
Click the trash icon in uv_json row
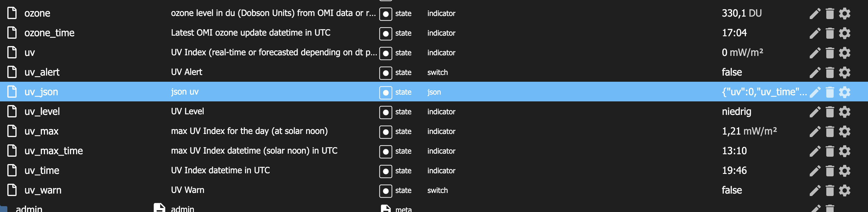click(830, 92)
